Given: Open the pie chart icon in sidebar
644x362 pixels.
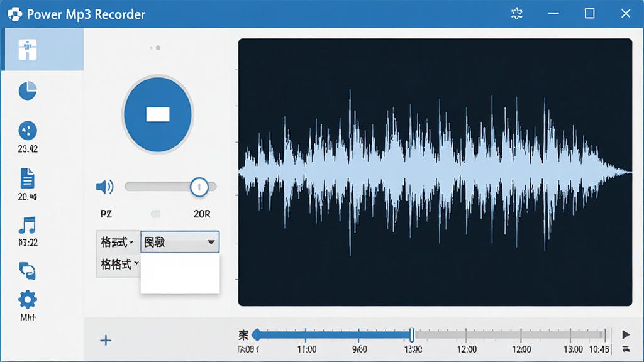Looking at the screenshot, I should click(28, 90).
